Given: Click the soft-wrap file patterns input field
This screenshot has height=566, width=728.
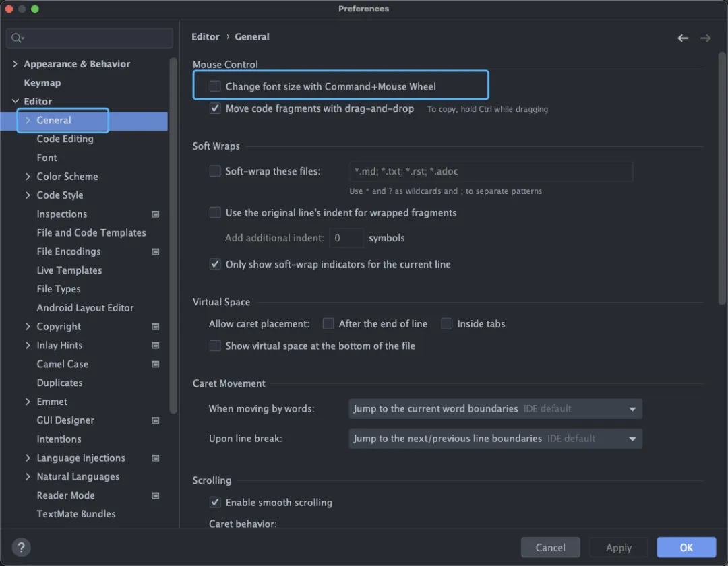Looking at the screenshot, I should click(491, 171).
